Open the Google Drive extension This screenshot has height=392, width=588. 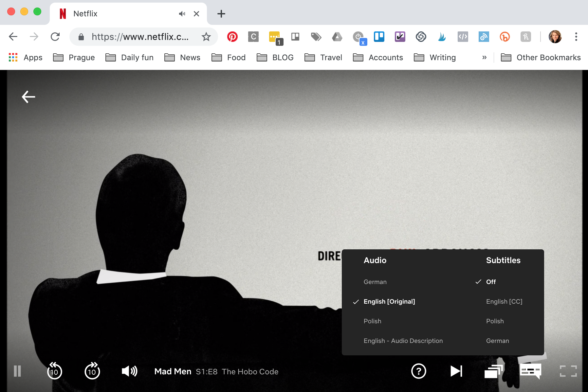click(x=337, y=37)
